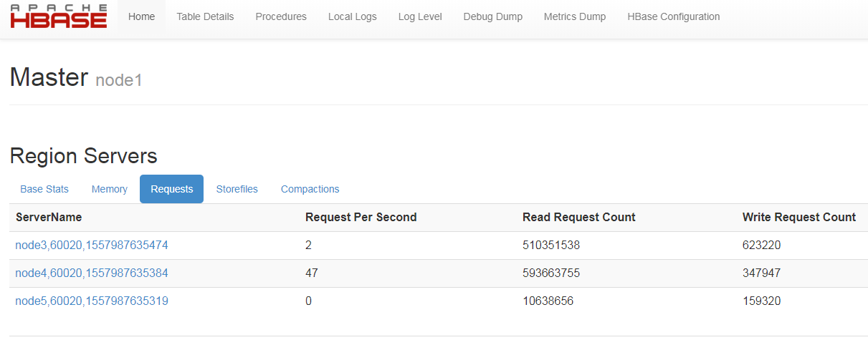Select write count value 347947
Screen dimensions: 868x345
point(762,273)
